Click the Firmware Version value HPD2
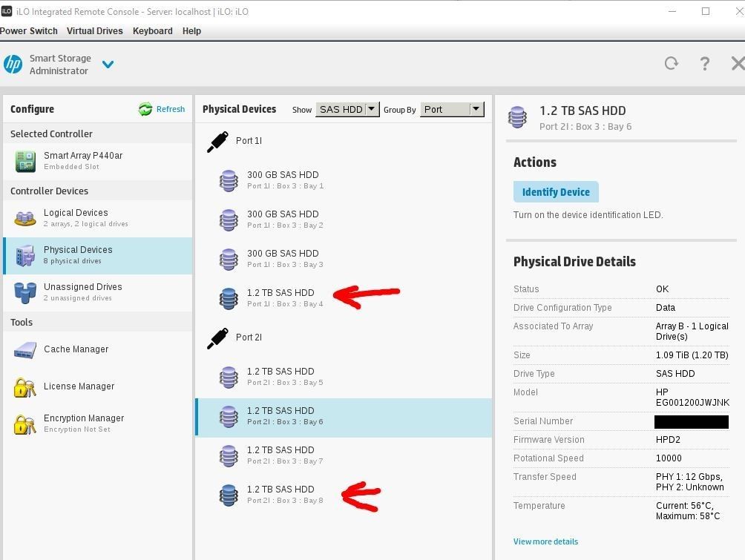745x560 pixels. coord(668,439)
